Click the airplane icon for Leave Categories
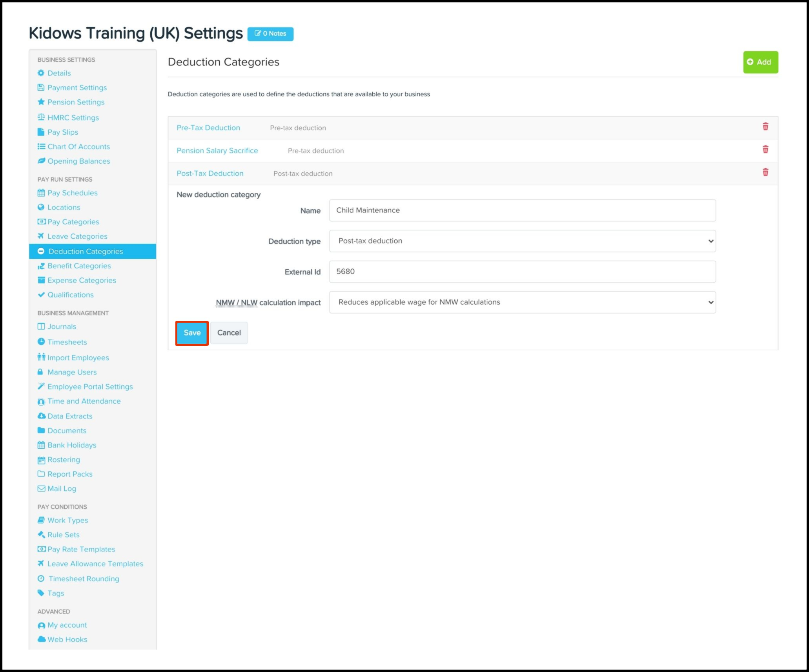Screen dimensions: 809x672 (x=41, y=236)
